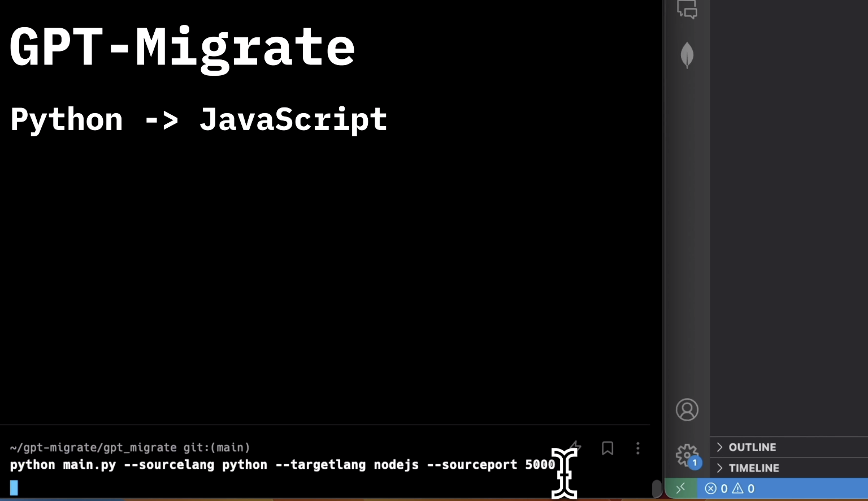Click the OUTLINE section header
This screenshot has width=868, height=501.
(753, 447)
